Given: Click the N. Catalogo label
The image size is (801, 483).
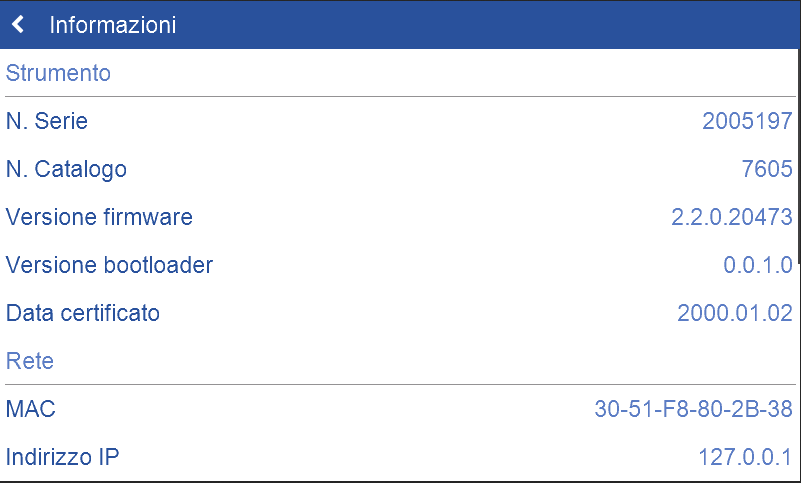Looking at the screenshot, I should pyautogui.click(x=66, y=170).
